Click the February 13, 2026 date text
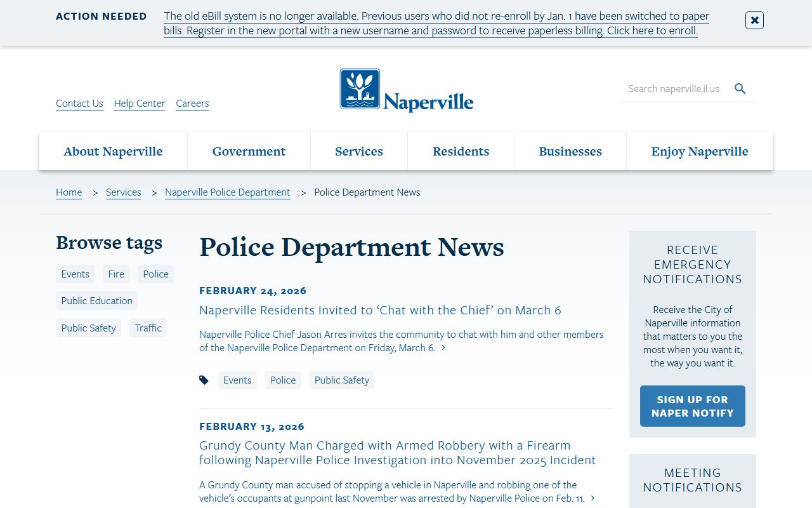Screen dimensions: 812x508 252,427
